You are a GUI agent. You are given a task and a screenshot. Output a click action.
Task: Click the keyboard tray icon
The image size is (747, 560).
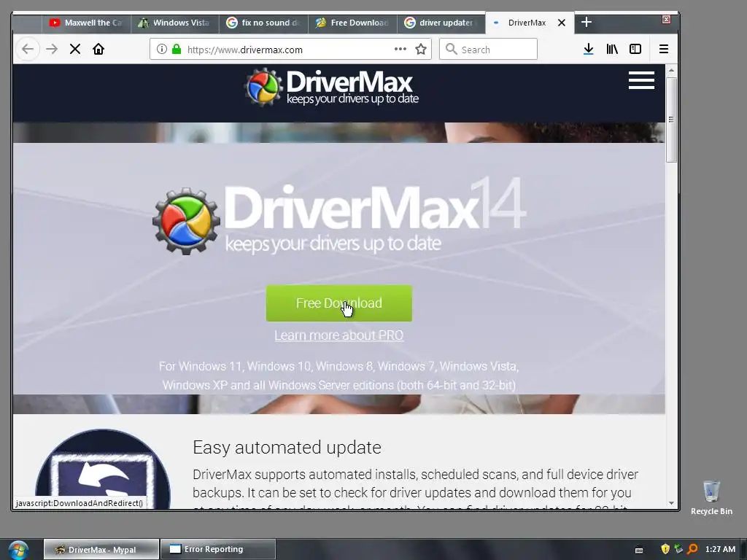(639, 550)
